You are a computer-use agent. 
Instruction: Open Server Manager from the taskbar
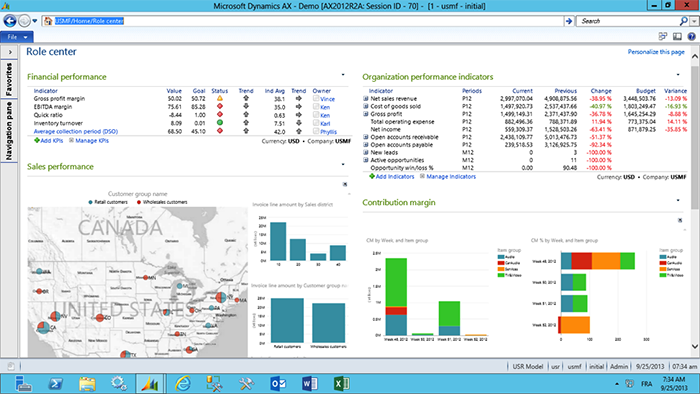coord(23,383)
